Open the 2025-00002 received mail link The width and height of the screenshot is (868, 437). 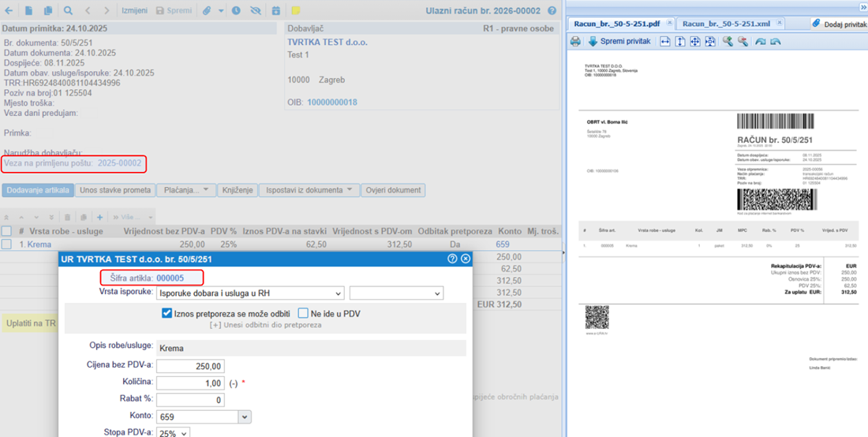tap(120, 163)
